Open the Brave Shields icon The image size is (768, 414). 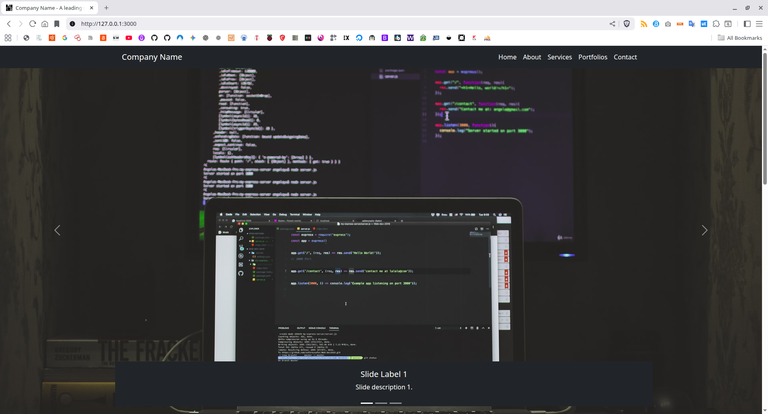pyautogui.click(x=627, y=23)
